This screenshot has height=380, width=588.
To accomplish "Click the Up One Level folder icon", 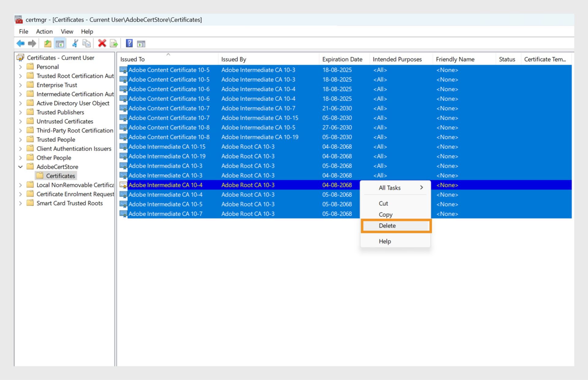I will 47,43.
